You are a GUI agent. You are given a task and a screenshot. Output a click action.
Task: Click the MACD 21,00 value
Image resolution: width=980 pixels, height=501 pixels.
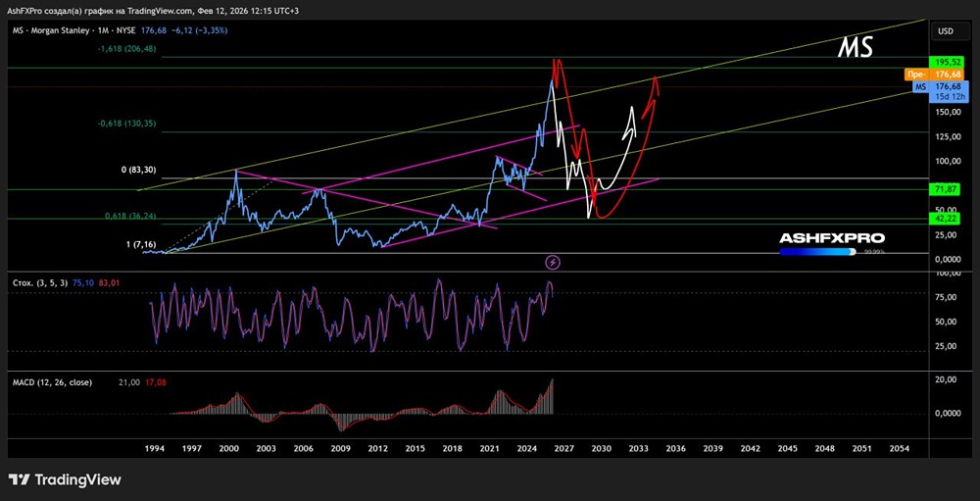129,382
